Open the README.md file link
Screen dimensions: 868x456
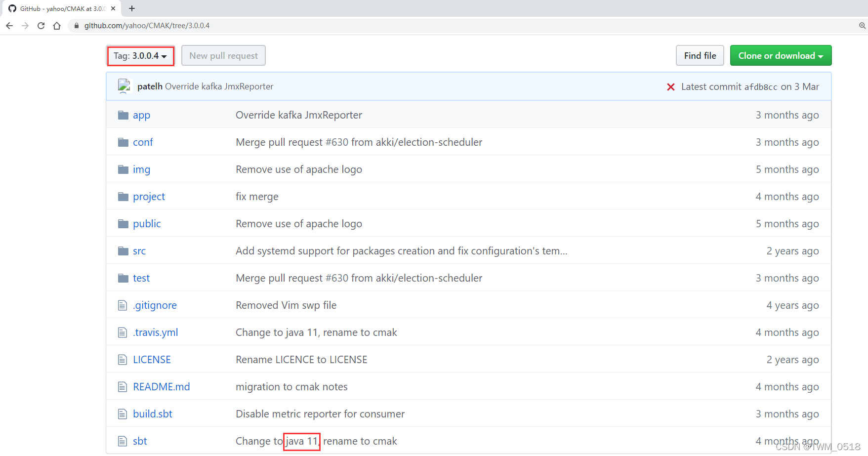[161, 387]
